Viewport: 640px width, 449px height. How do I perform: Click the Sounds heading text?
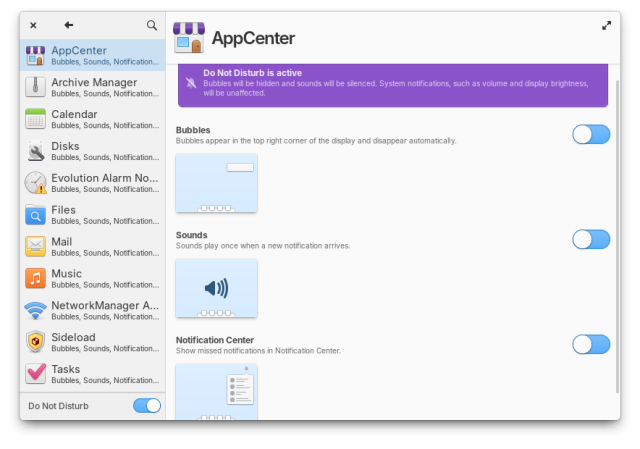click(x=191, y=235)
